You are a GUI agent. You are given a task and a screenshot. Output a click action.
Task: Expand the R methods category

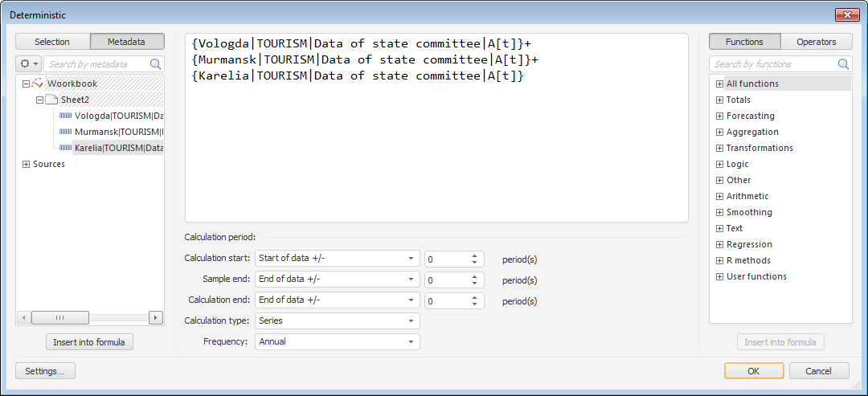[719, 260]
